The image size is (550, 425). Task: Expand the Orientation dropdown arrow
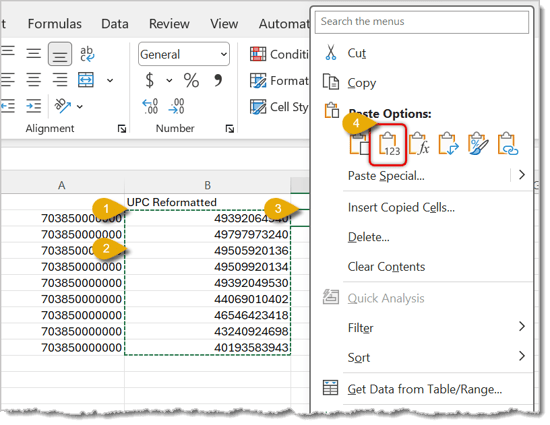[80, 107]
